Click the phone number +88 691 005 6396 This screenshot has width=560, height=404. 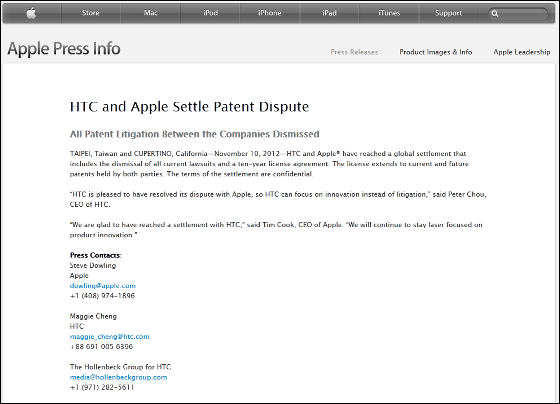pyautogui.click(x=101, y=346)
